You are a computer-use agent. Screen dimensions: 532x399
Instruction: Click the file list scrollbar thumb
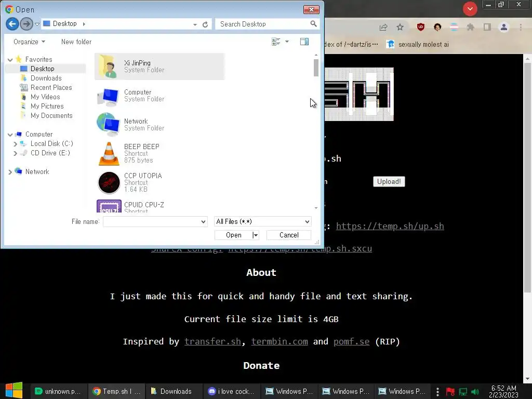316,68
